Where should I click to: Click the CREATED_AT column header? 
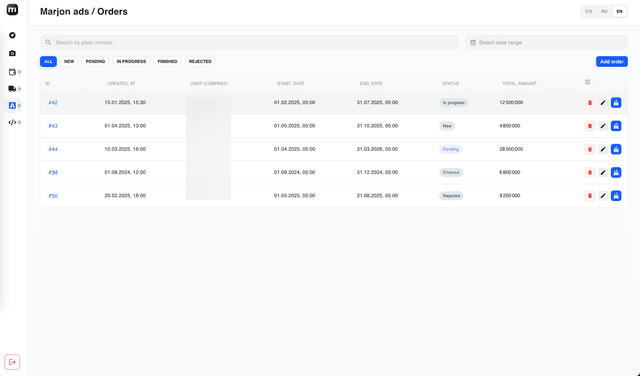121,83
